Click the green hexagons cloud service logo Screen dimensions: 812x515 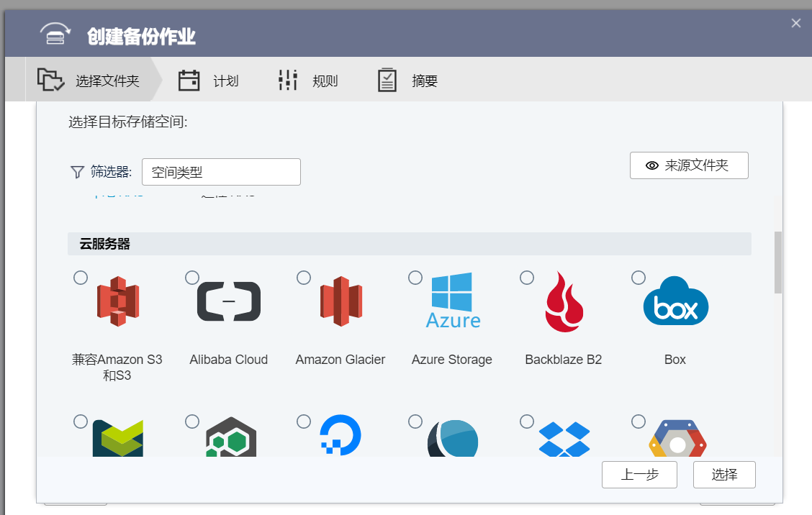[x=231, y=437]
